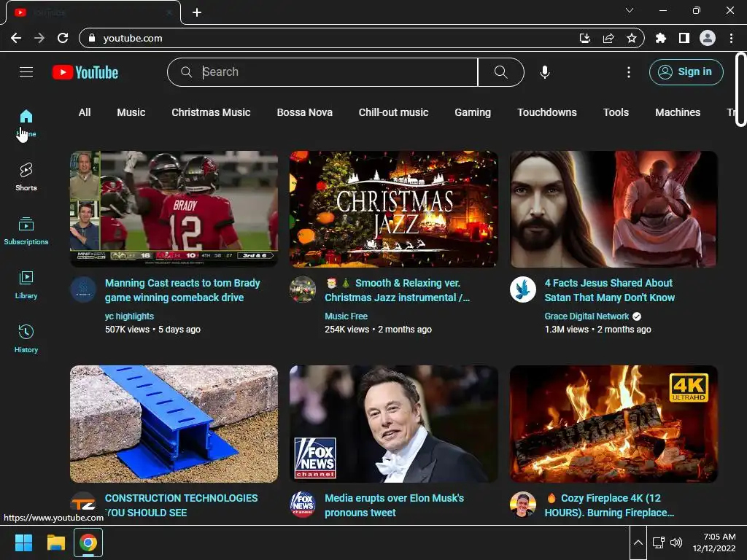This screenshot has width=747, height=560.
Task: Play the Elon Musk Fox News thumbnail
Action: point(393,424)
